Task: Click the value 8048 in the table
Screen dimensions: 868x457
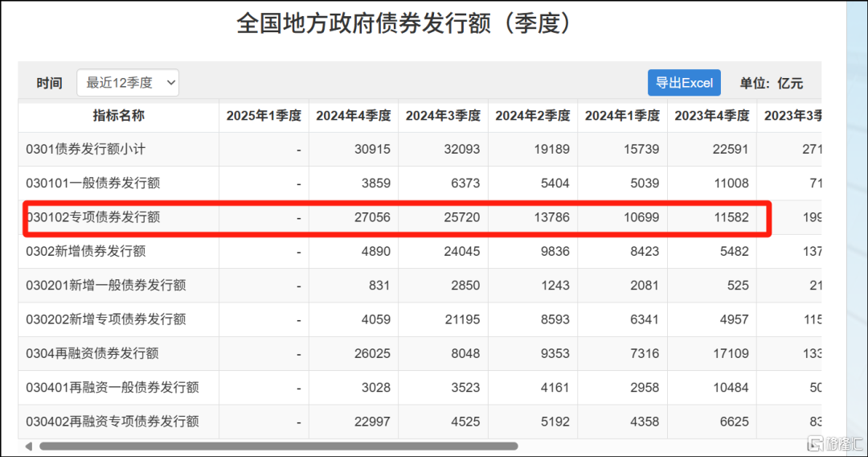Action: click(x=465, y=353)
